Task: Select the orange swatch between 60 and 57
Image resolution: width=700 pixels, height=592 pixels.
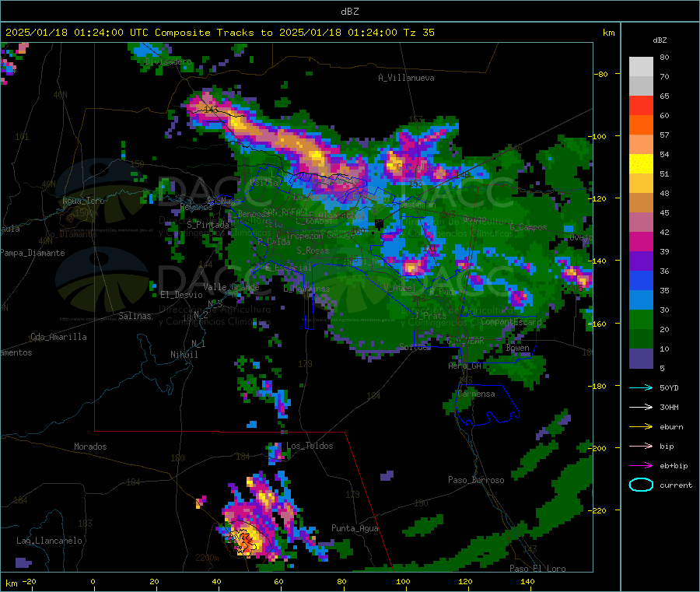Action: (641, 125)
